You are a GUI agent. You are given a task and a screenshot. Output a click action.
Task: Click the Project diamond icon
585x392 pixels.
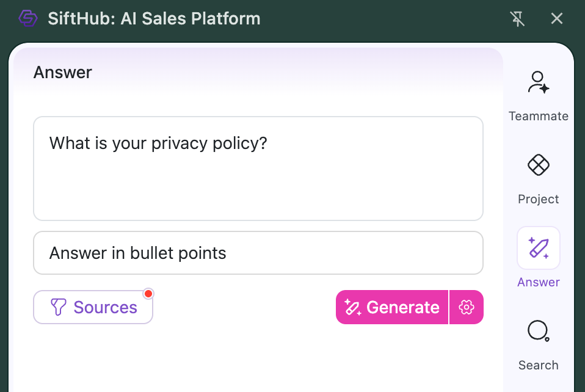click(x=538, y=165)
